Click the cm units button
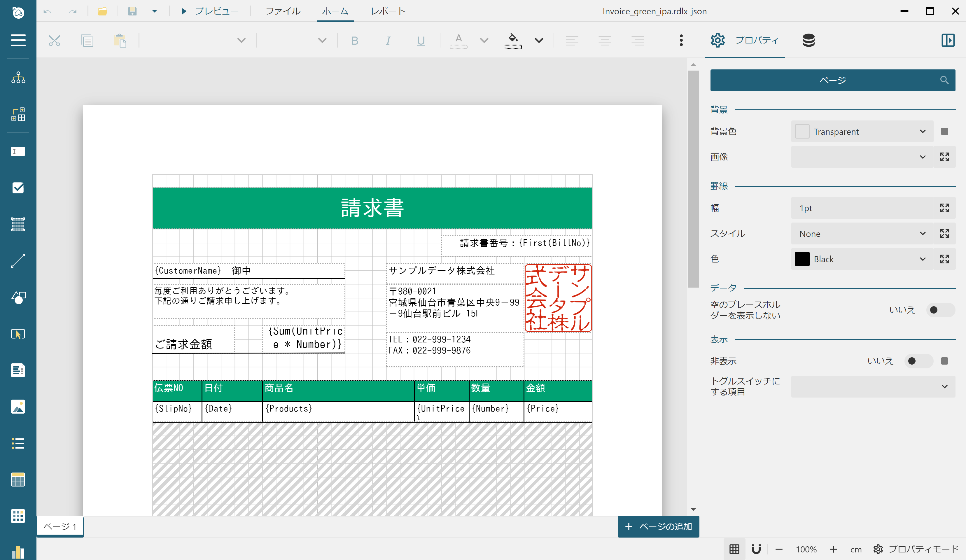Screen dimensions: 966x560 click(x=855, y=550)
